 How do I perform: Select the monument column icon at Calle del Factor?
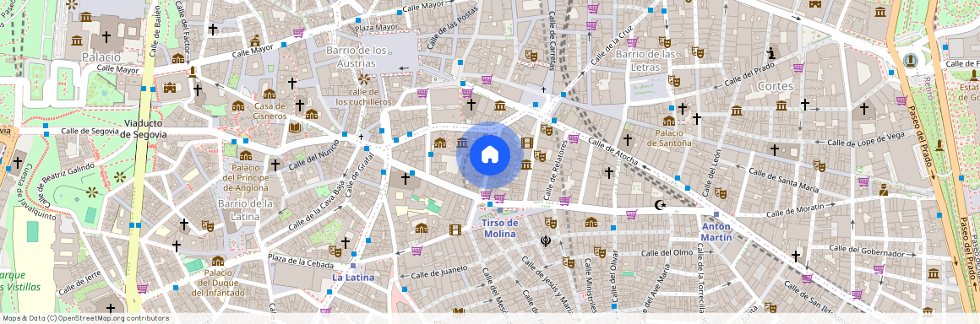pos(193,71)
